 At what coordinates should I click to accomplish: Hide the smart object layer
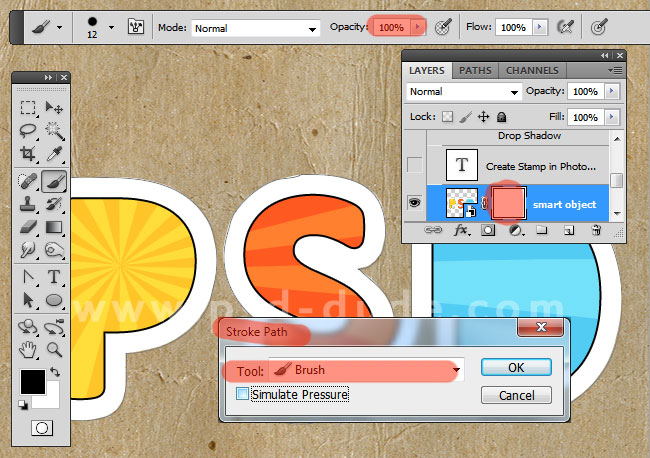click(415, 203)
